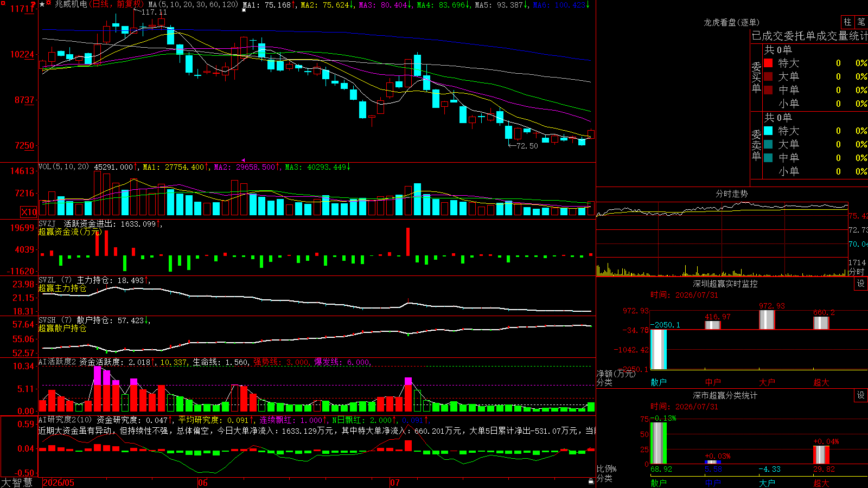868x488 pixels.
Task: Click the MA1: 75.168 value in the K-line header
Action: click(x=269, y=5)
